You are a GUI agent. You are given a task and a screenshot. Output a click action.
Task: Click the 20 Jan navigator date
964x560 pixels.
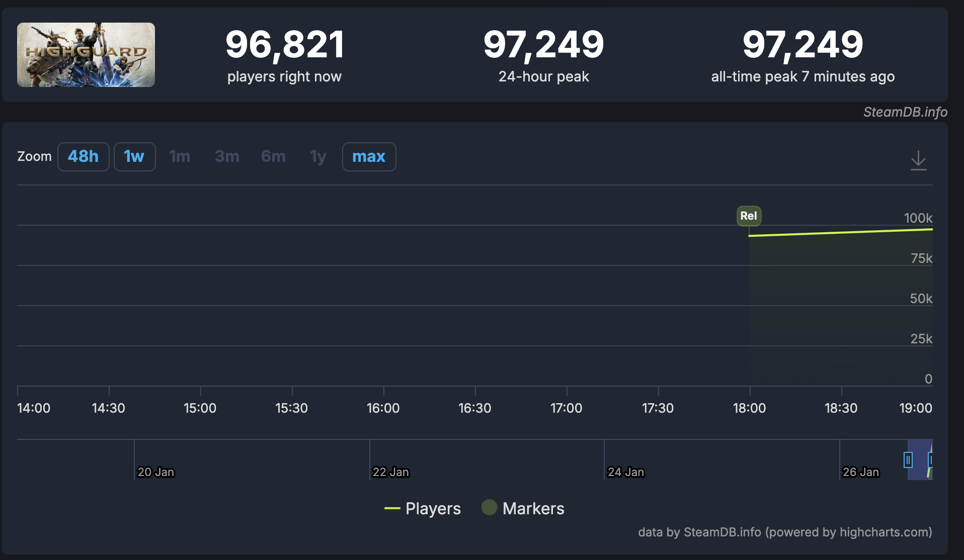[156, 473]
